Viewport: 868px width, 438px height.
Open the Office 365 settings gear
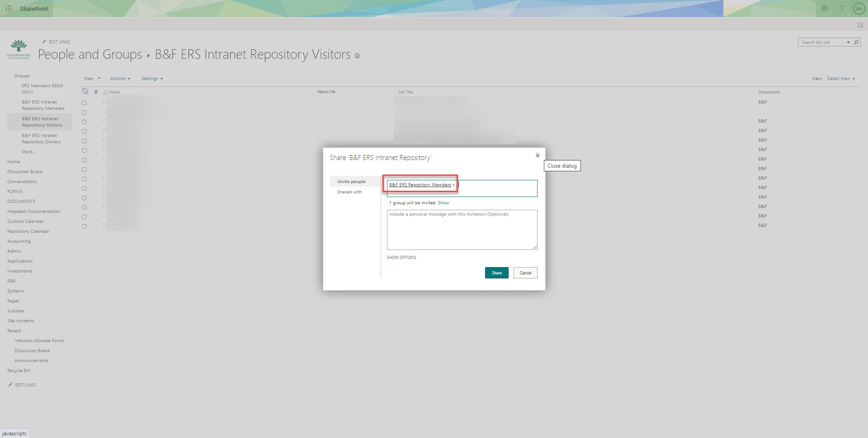(825, 8)
